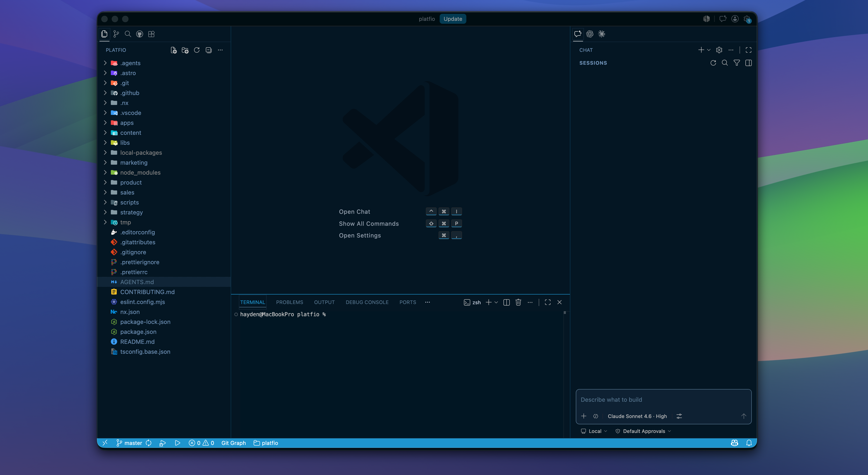Open chat settings gear
Screen dimensions: 868x475
[x=719, y=50]
